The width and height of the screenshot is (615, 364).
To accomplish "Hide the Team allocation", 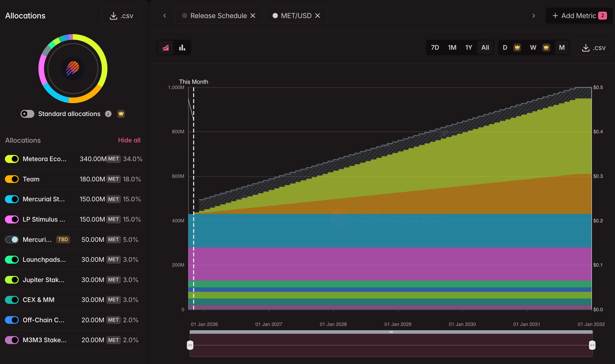I will click(x=12, y=179).
